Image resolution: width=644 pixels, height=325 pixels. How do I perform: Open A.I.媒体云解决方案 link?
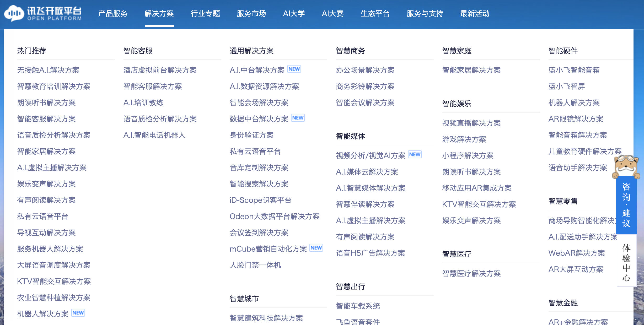point(367,172)
